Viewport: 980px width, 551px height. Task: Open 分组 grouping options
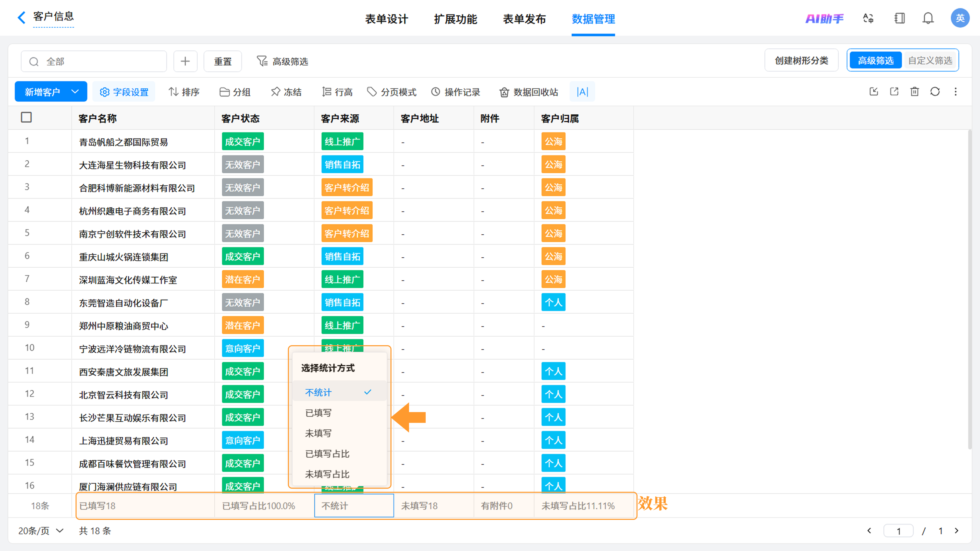[x=235, y=92]
